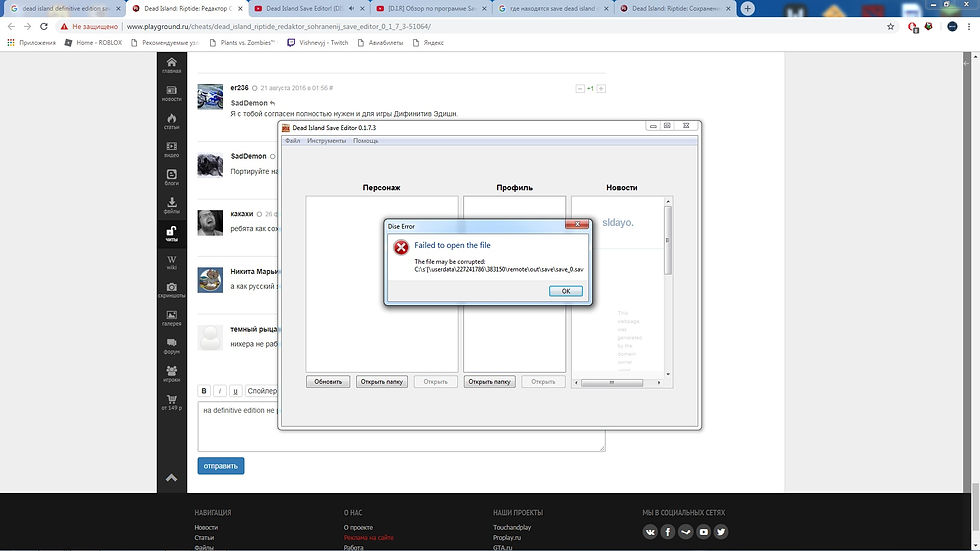Click the browser page vertical scrollbar
This screenshot has height=551, width=980.
click(x=976, y=506)
